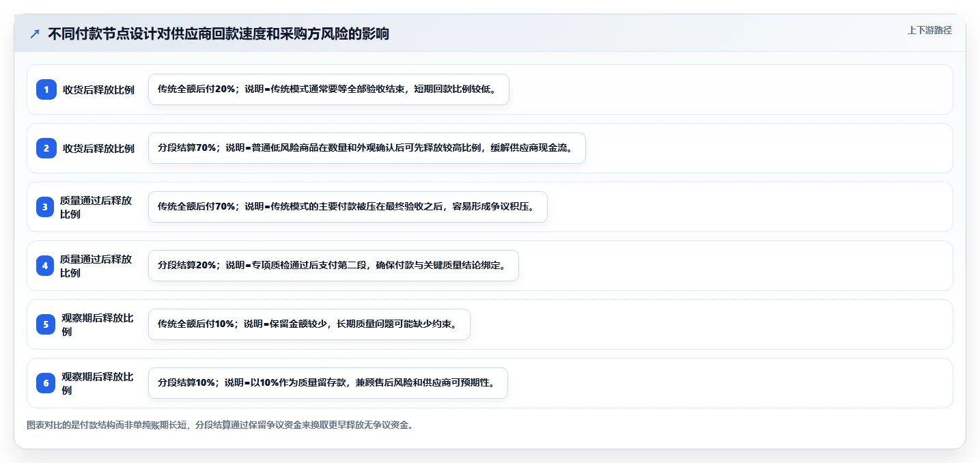
Task: Select the blue number 4 badge
Action: [x=46, y=266]
